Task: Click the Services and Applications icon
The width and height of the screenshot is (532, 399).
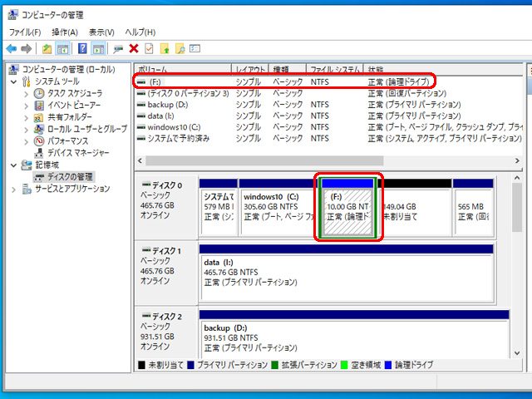Action: pos(27,189)
